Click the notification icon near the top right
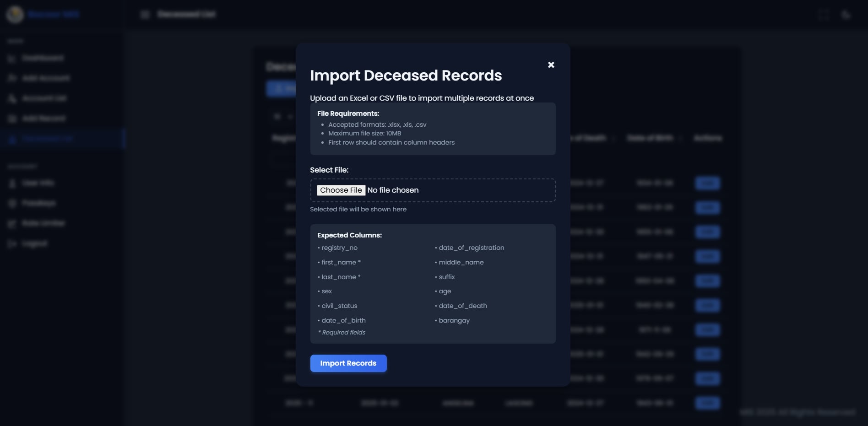Image resolution: width=868 pixels, height=426 pixels. click(823, 14)
